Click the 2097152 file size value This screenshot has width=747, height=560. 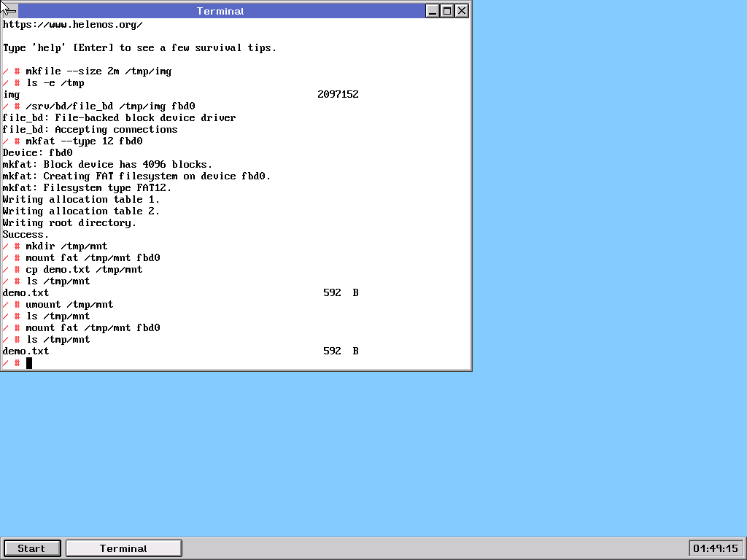(338, 95)
